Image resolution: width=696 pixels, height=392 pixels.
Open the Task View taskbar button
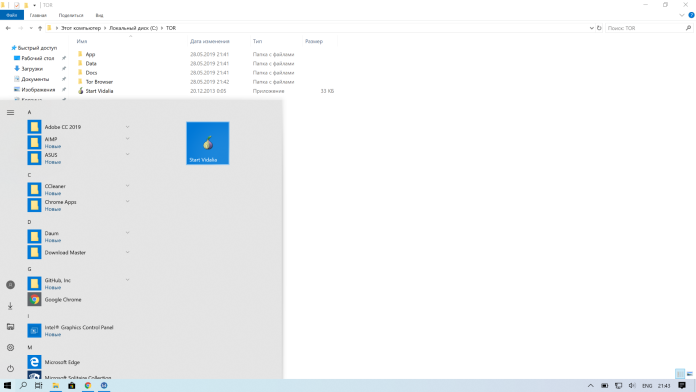(x=39, y=386)
